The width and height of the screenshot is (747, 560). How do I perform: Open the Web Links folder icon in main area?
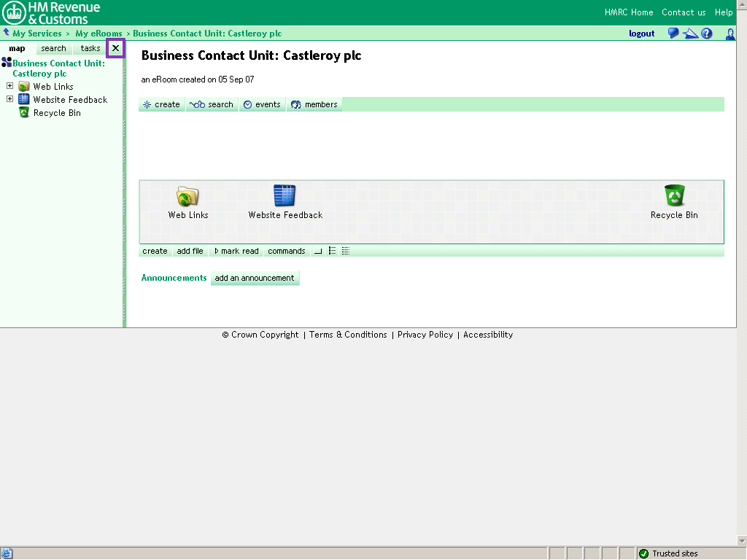(187, 196)
